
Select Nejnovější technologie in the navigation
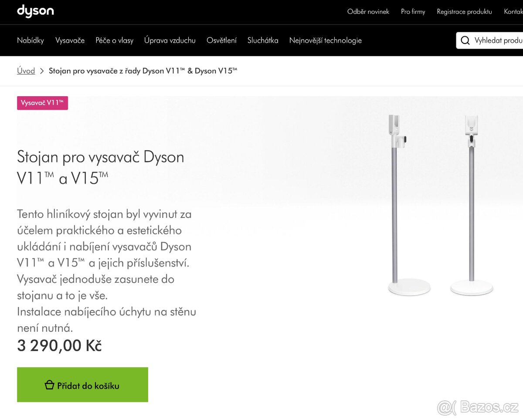tap(325, 40)
